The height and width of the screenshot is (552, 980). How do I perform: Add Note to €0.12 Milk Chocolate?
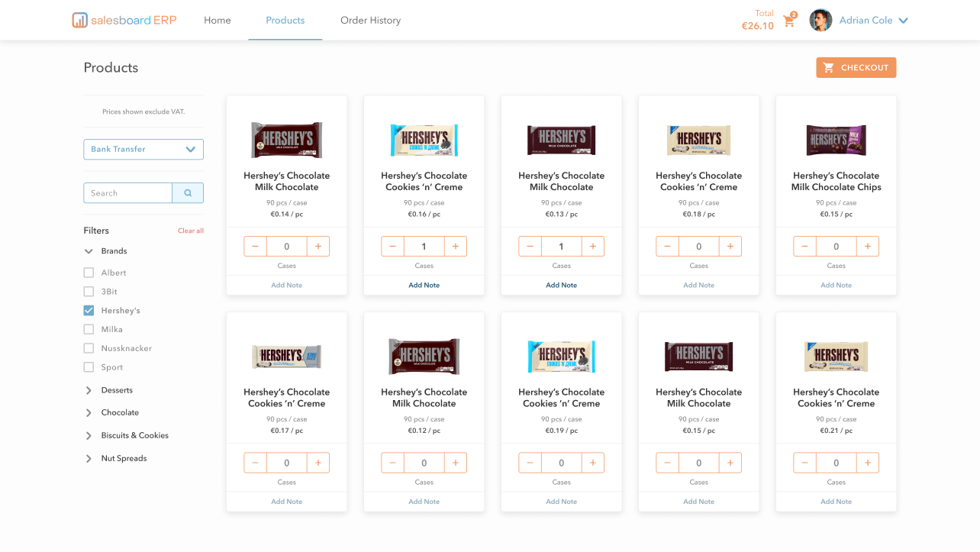click(x=424, y=502)
